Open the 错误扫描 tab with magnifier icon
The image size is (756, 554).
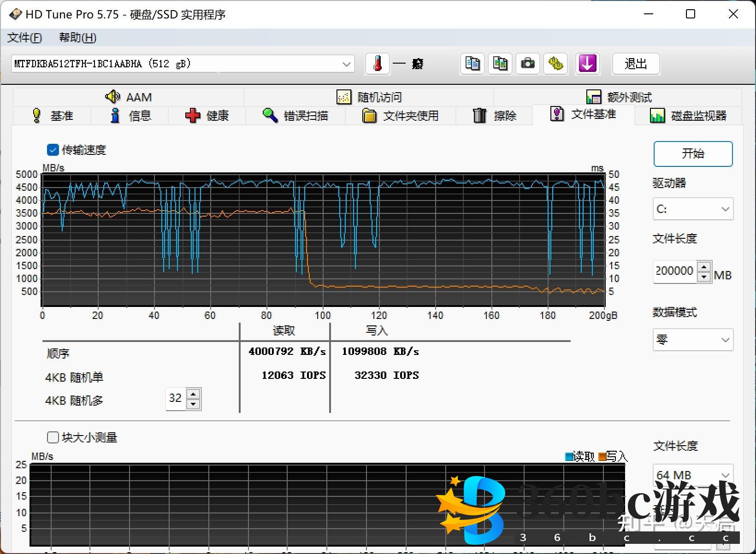(295, 116)
